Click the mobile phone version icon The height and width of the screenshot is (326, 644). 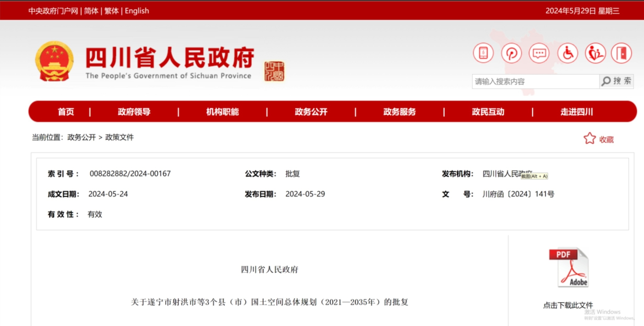pos(483,53)
